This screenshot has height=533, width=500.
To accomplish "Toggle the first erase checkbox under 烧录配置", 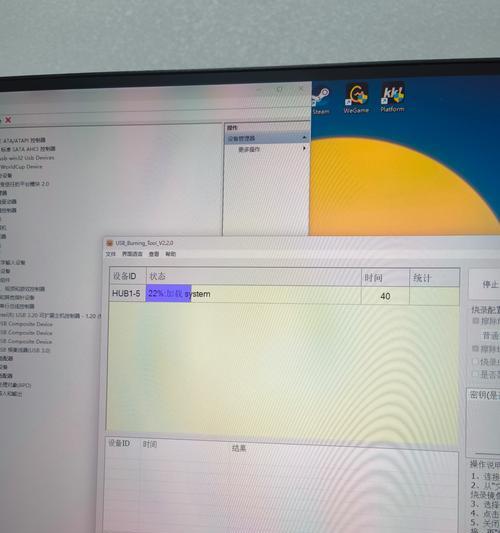I will click(476, 321).
